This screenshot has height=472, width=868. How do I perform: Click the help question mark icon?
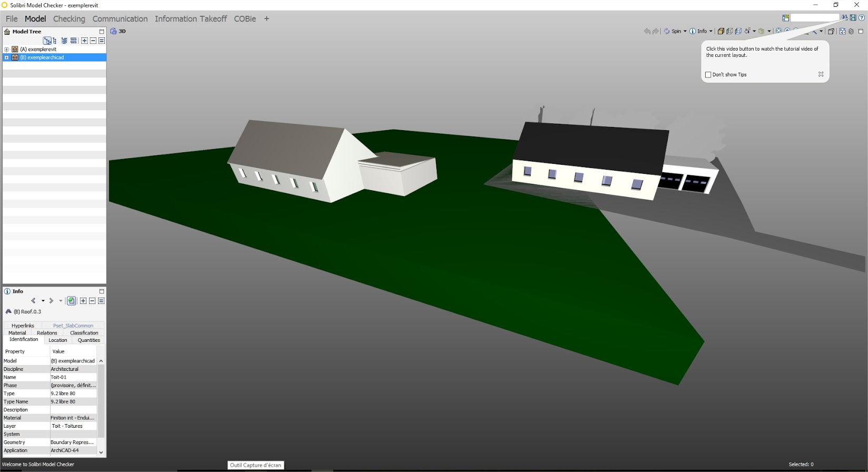(862, 17)
